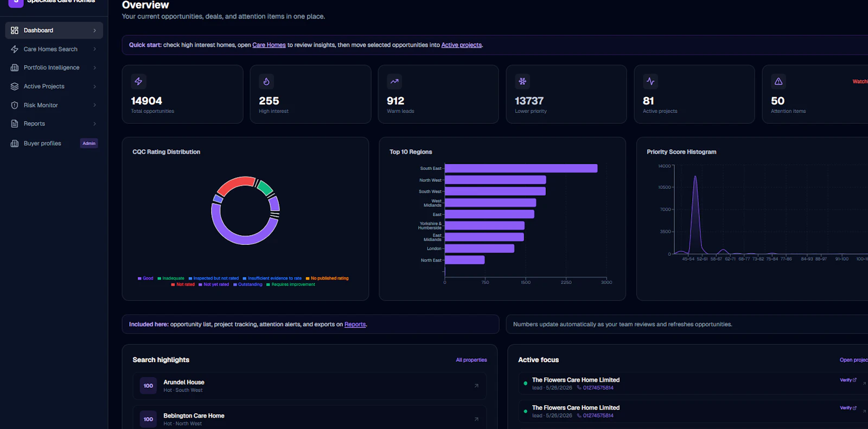The width and height of the screenshot is (868, 429).
Task: Click the Not yet rated legend label
Action: 216,285
